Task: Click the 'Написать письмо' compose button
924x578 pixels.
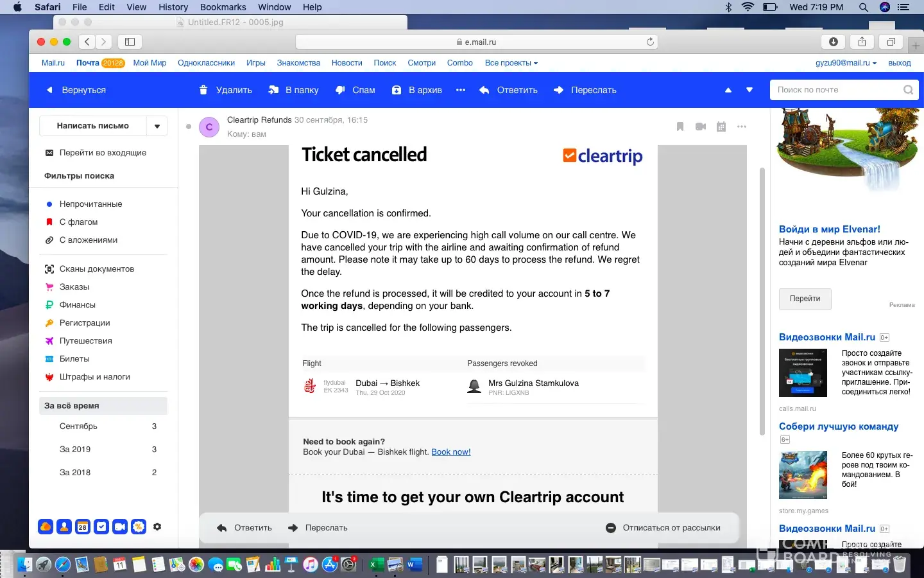Action: (93, 126)
